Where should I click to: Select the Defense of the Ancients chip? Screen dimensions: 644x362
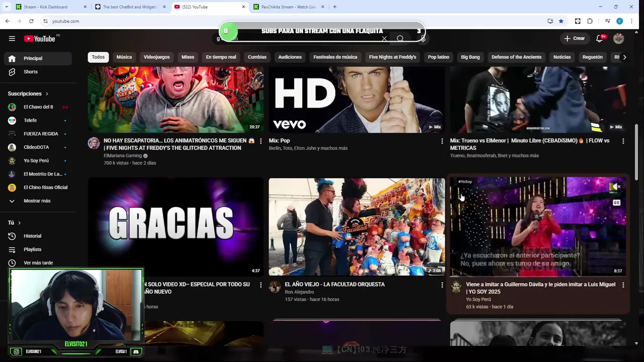pos(516,57)
